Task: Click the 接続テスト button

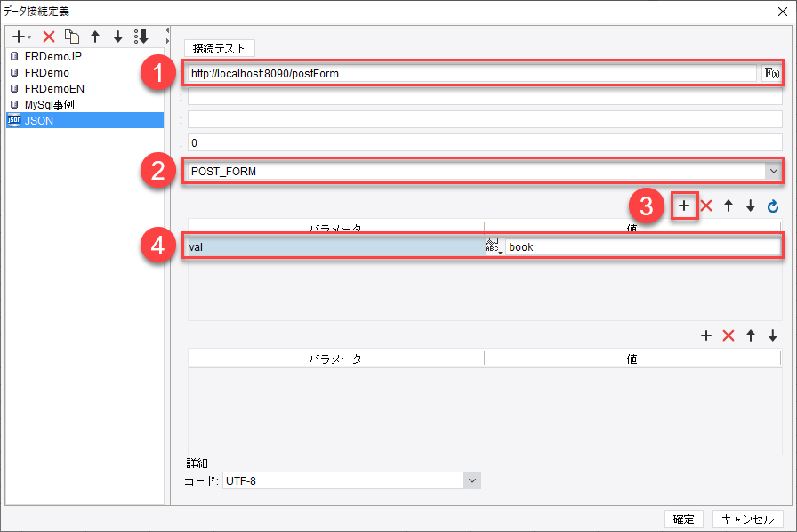Action: click(x=219, y=48)
